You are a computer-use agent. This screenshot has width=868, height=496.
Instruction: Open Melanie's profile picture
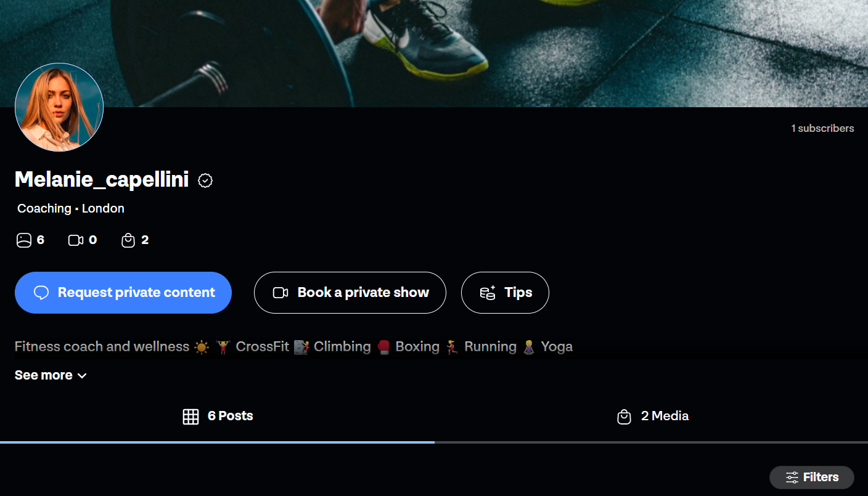[59, 107]
